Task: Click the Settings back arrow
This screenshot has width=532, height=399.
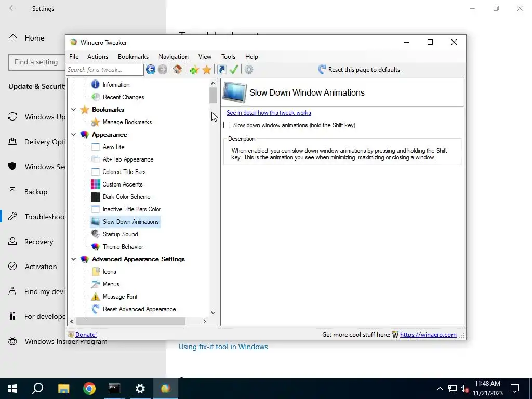Action: pyautogui.click(x=12, y=8)
